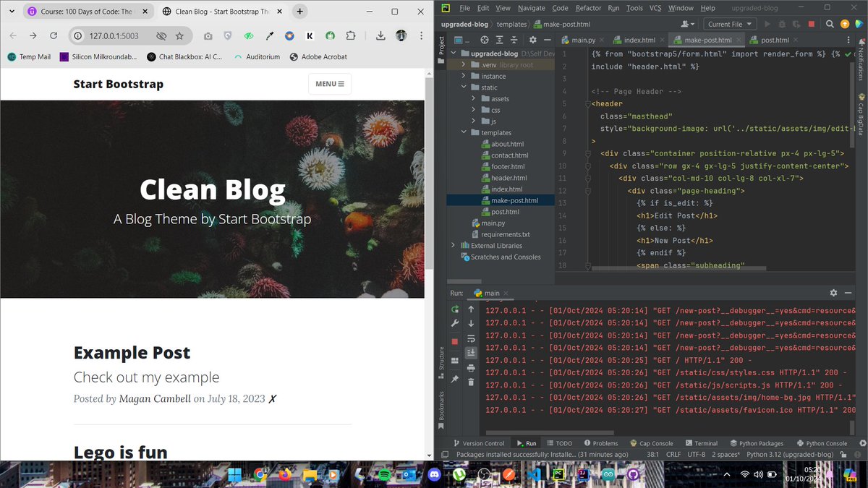The image size is (868, 488).
Task: Restore layout icon in Run panel
Action: coord(454,360)
